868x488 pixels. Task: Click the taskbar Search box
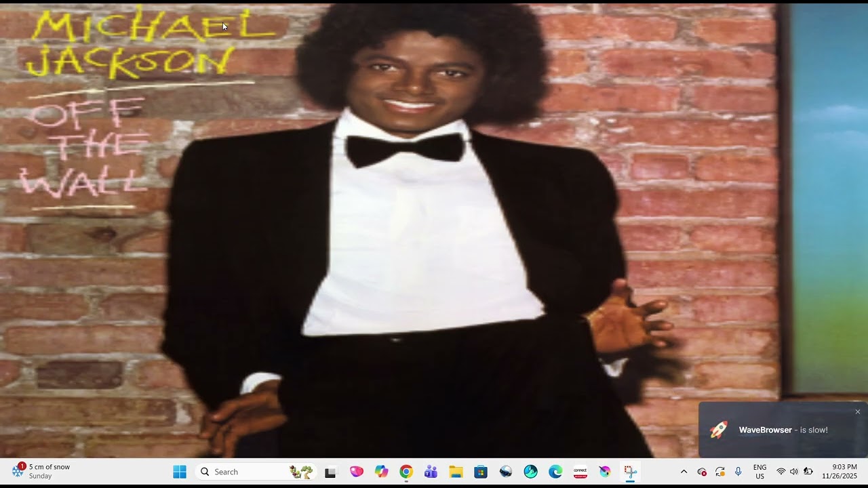[256, 472]
